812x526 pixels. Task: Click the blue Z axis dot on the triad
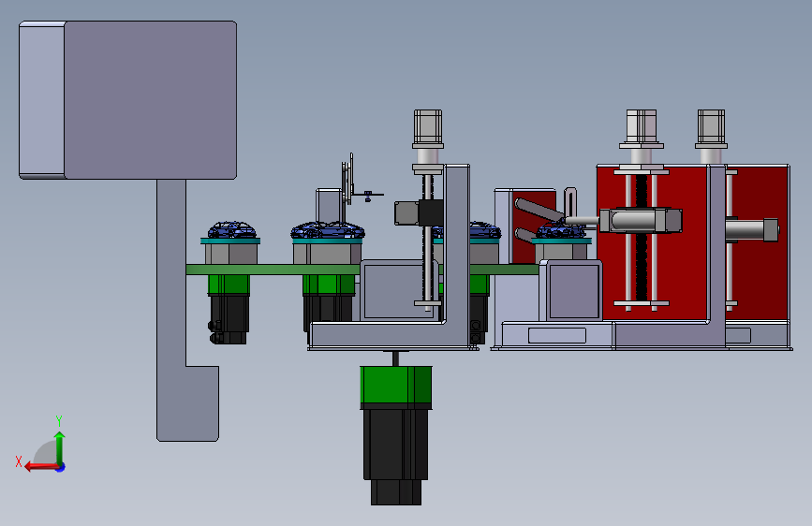61,468
